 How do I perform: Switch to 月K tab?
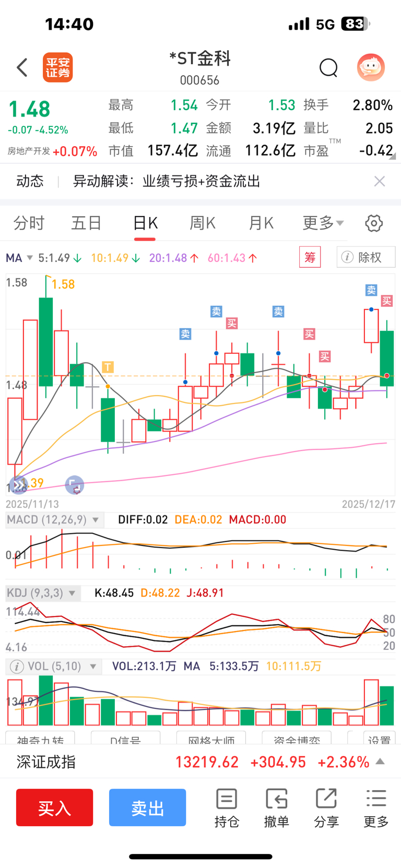point(261,223)
